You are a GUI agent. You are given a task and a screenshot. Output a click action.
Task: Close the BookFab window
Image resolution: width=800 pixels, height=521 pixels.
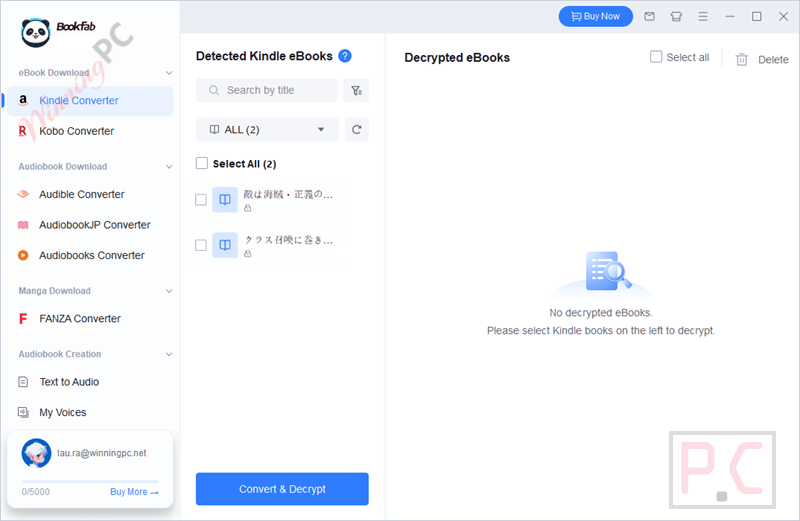[x=784, y=16]
